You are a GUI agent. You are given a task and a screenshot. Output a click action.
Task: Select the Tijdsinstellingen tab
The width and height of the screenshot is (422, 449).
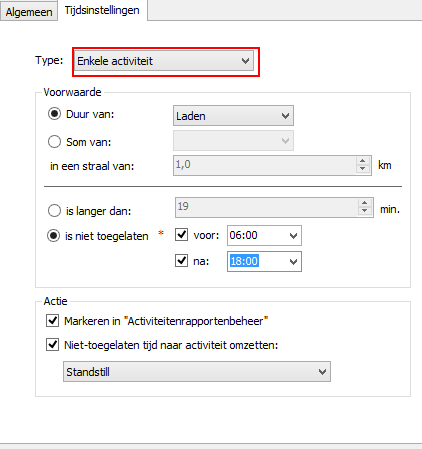[x=102, y=10]
